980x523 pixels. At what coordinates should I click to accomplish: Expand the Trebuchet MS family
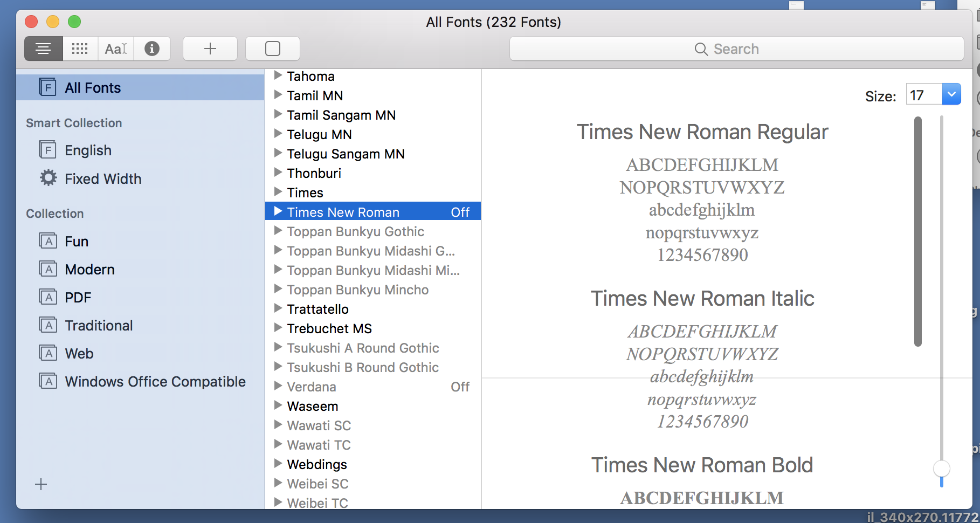point(278,328)
